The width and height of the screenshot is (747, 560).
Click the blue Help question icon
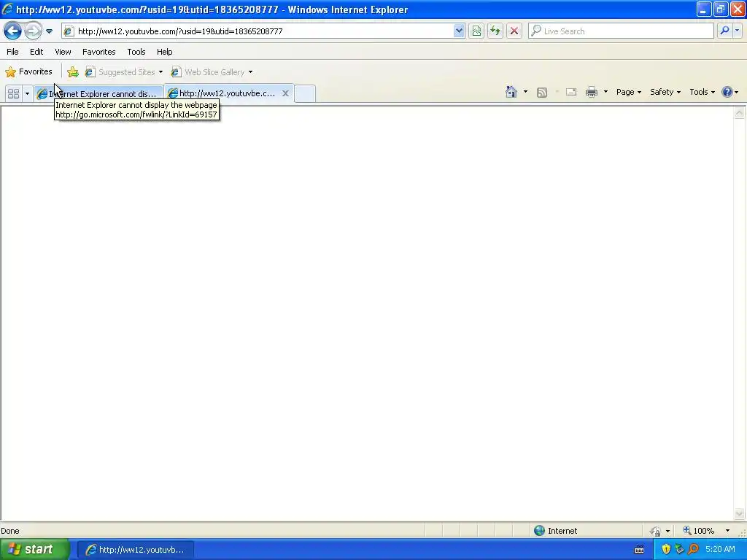(727, 92)
